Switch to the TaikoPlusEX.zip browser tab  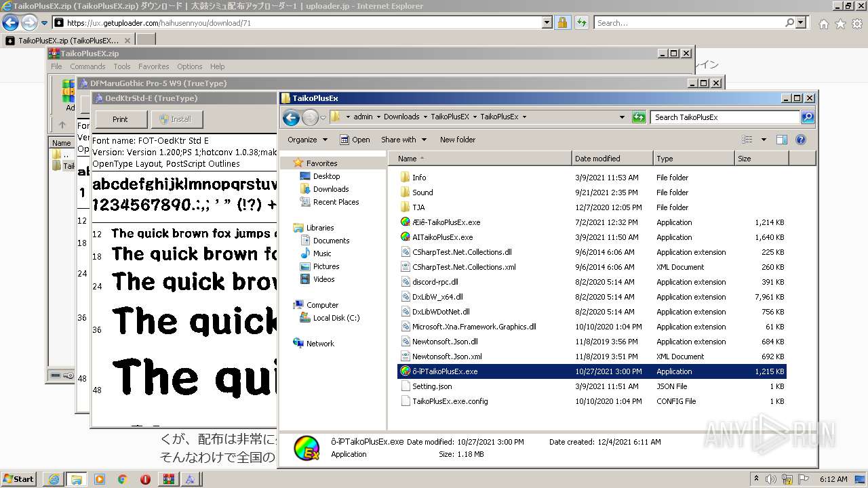click(67, 41)
